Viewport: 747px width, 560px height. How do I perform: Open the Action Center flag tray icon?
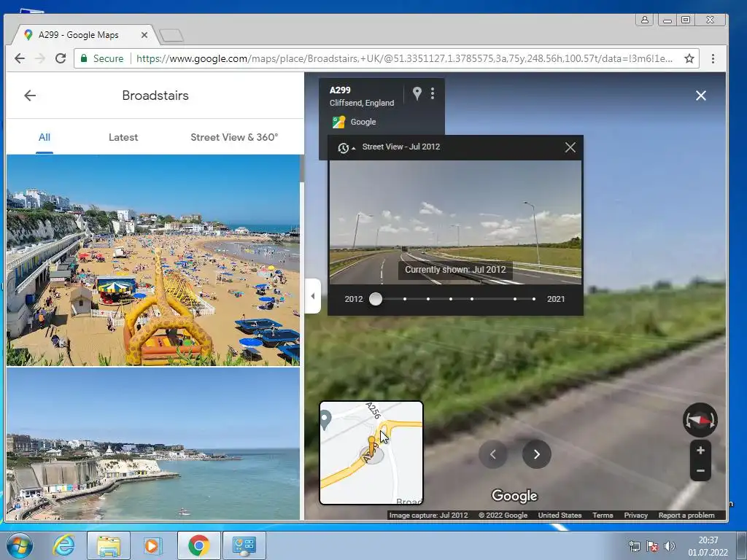coord(652,545)
